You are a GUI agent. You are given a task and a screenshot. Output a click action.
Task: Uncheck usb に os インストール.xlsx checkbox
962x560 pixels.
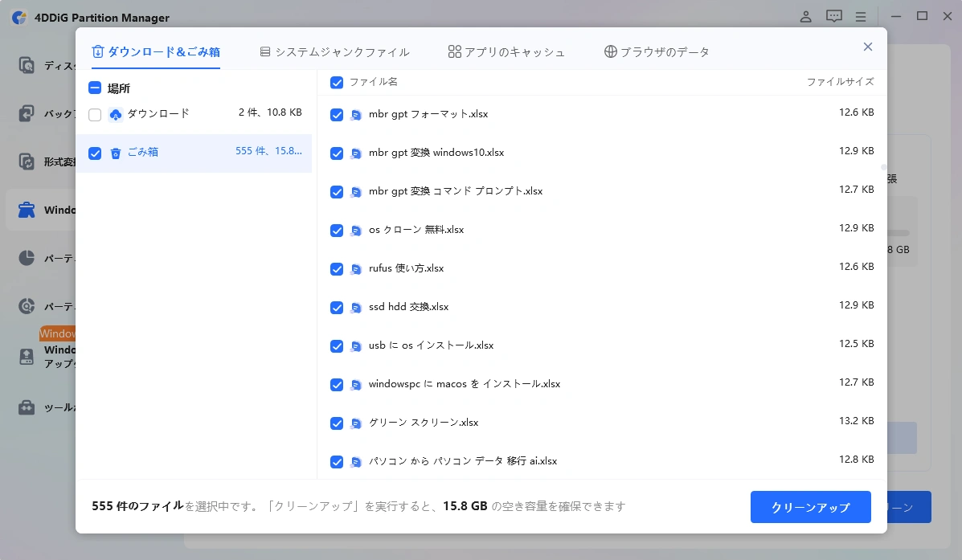click(336, 346)
